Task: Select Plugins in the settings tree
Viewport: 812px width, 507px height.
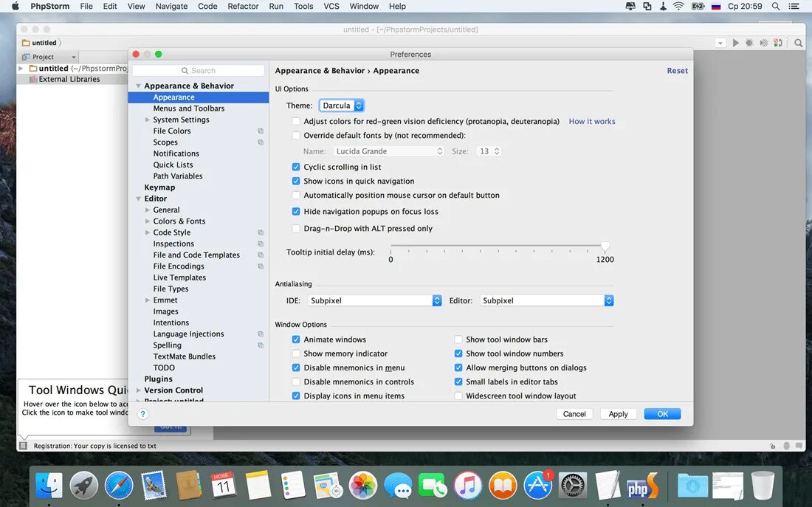Action: (x=158, y=379)
